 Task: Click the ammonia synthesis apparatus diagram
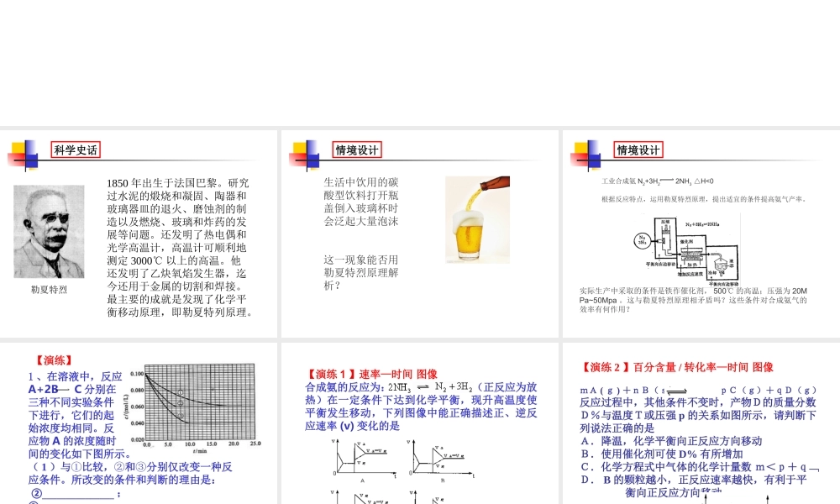[687, 249]
